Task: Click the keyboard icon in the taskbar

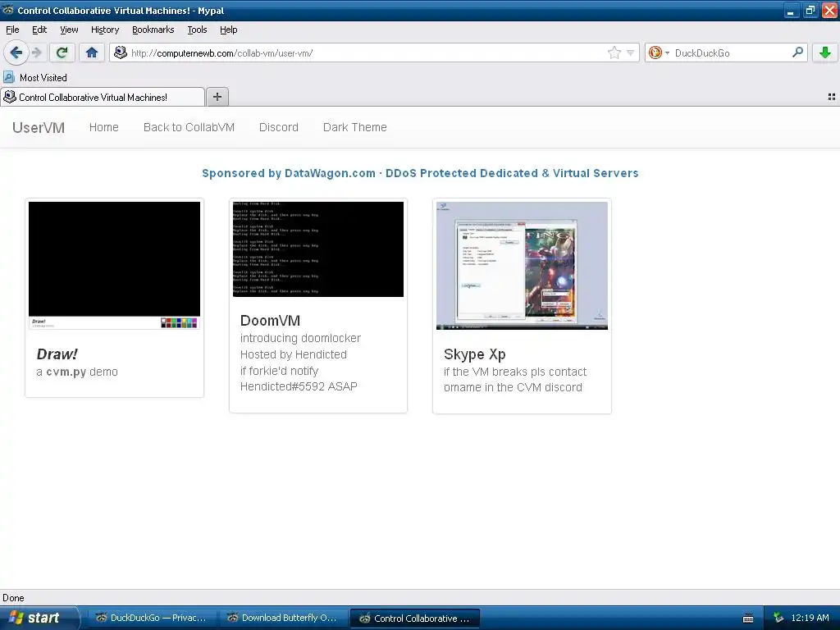Action: coord(748,619)
